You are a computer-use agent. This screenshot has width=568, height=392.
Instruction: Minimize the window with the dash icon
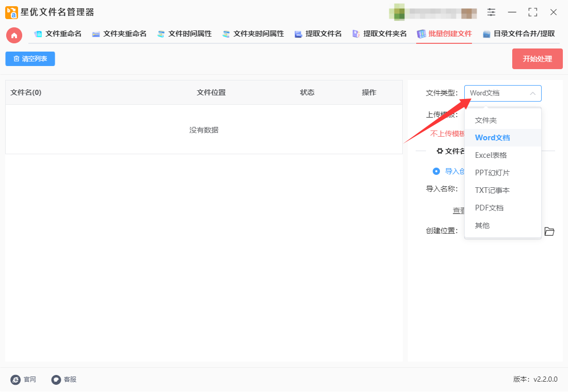(512, 12)
